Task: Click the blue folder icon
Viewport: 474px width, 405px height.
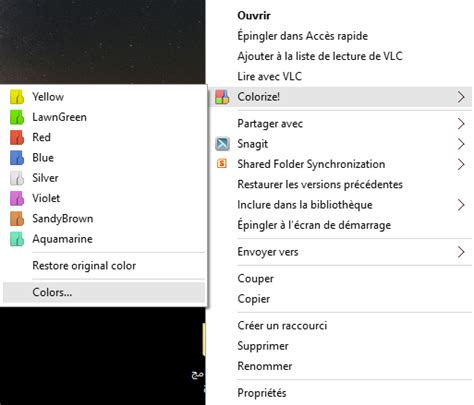Action: [17, 158]
